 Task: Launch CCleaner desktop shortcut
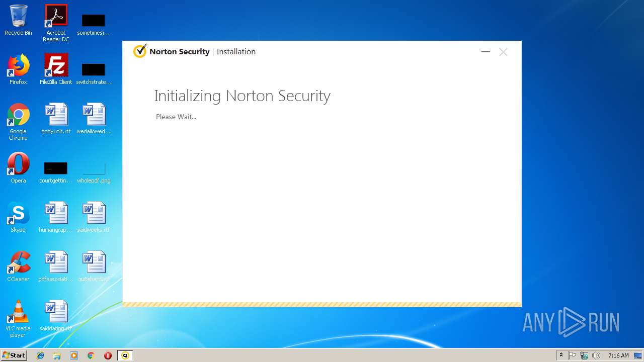pos(18,266)
